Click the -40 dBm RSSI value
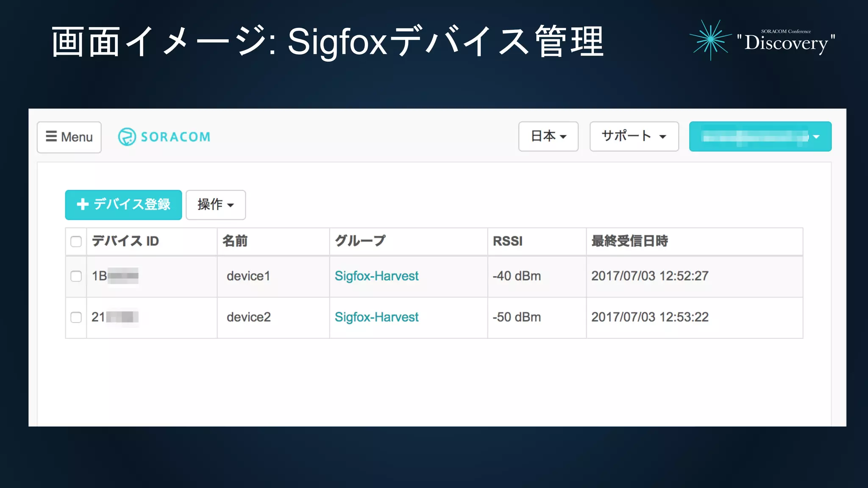 [x=517, y=276]
